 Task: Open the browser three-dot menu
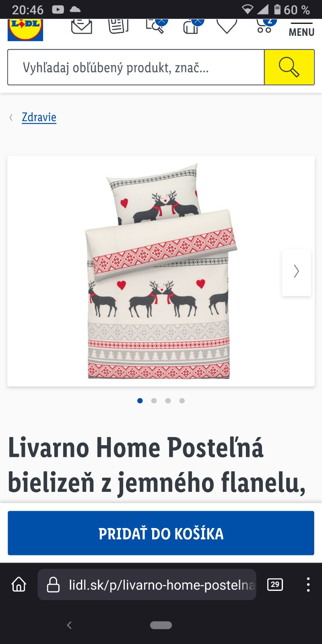coord(308,584)
